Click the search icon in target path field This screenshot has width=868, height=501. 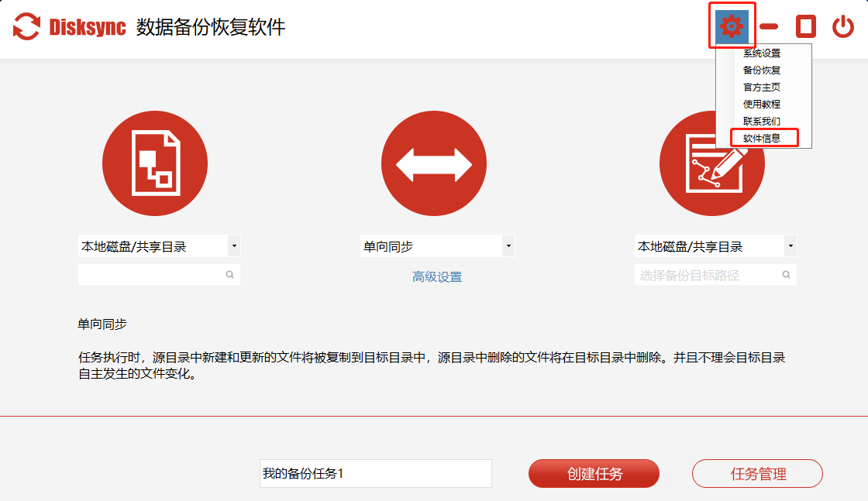point(786,274)
